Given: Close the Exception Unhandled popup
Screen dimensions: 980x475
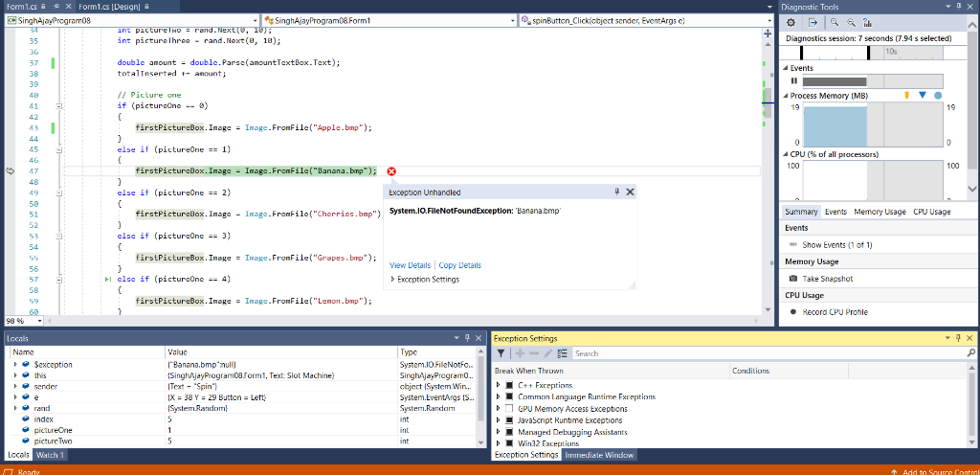Looking at the screenshot, I should 630,192.
